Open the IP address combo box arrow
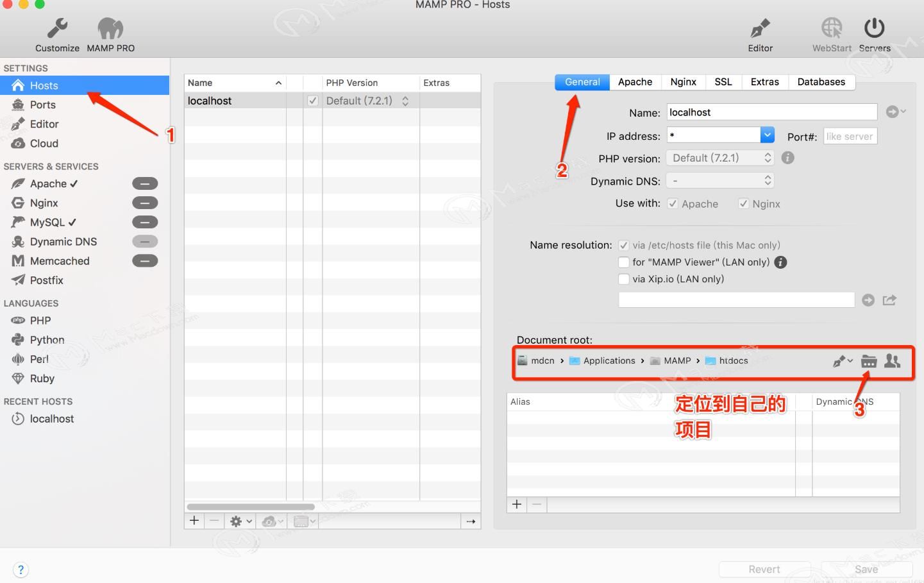924x583 pixels. [768, 135]
